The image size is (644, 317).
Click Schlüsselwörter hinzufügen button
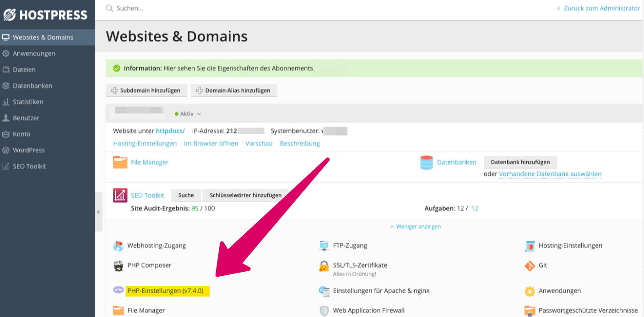pyautogui.click(x=246, y=195)
